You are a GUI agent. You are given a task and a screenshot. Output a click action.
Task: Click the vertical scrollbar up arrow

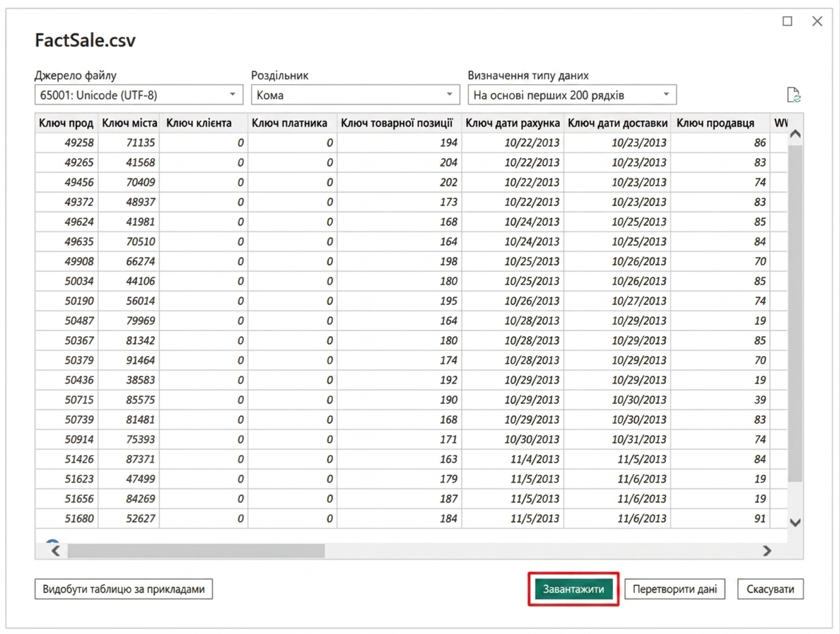pyautogui.click(x=795, y=134)
